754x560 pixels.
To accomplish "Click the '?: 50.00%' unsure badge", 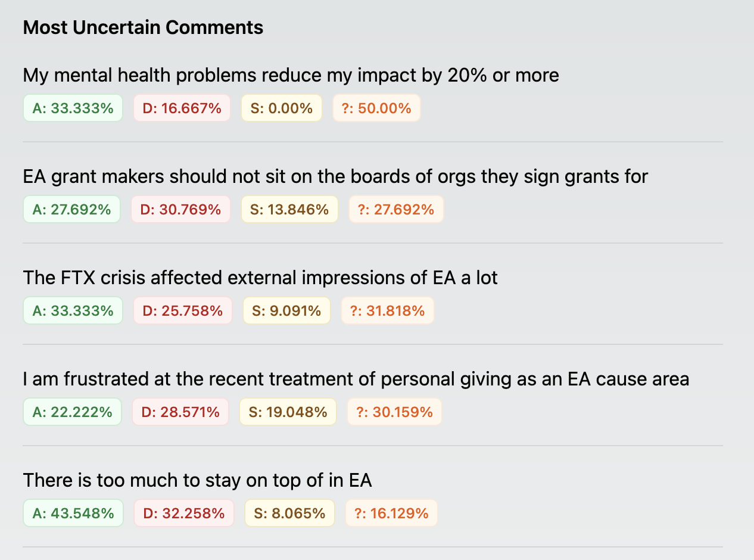I will pos(376,108).
